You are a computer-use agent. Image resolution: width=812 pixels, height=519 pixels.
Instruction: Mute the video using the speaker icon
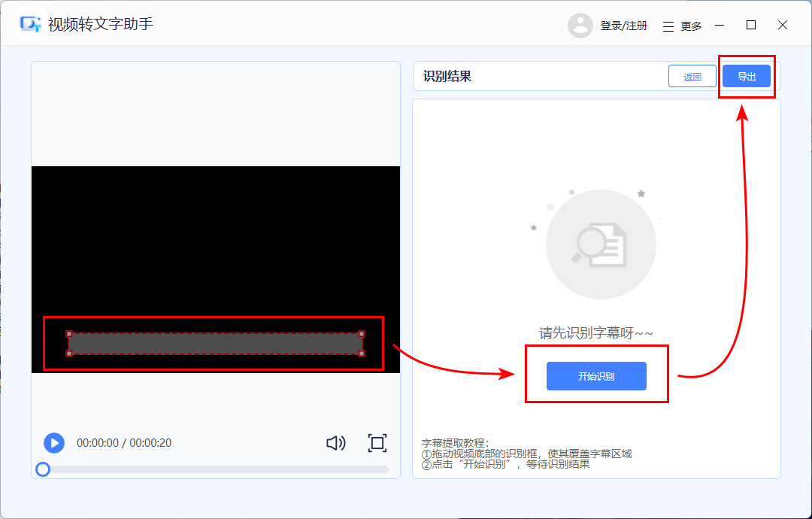pos(336,443)
